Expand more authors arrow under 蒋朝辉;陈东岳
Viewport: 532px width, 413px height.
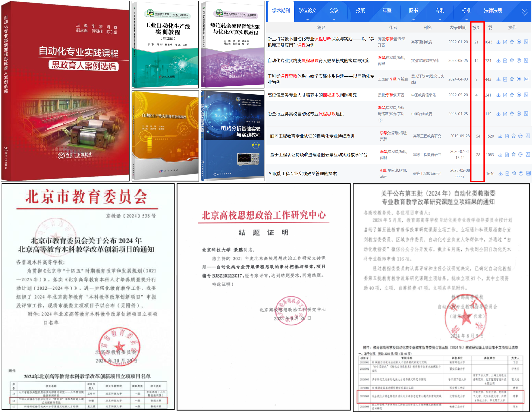tap(381, 120)
